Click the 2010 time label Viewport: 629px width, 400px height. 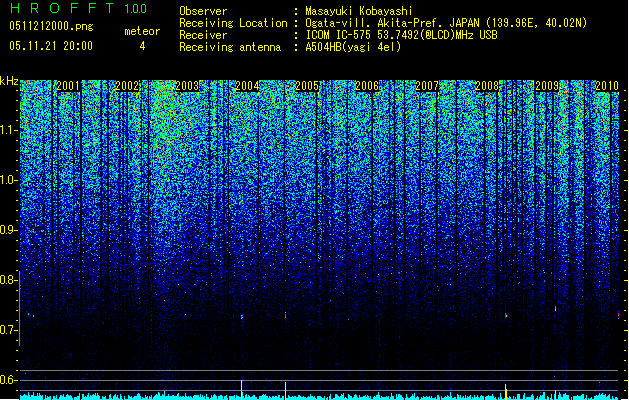coord(607,86)
